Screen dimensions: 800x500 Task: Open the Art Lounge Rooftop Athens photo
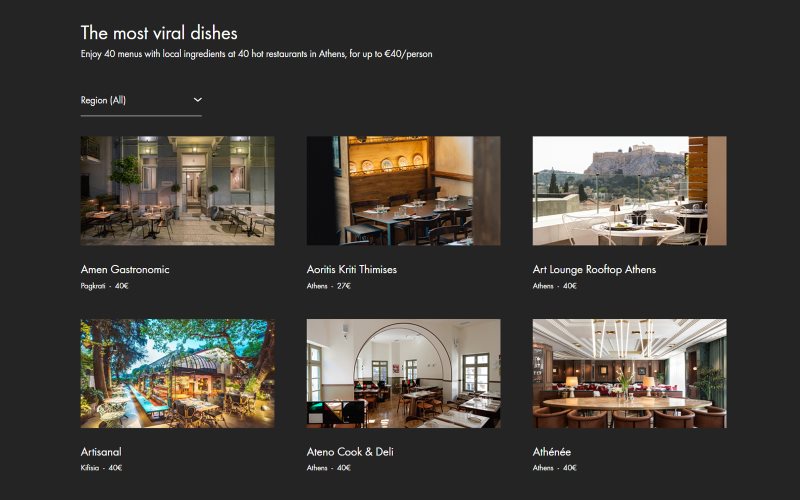(x=630, y=191)
